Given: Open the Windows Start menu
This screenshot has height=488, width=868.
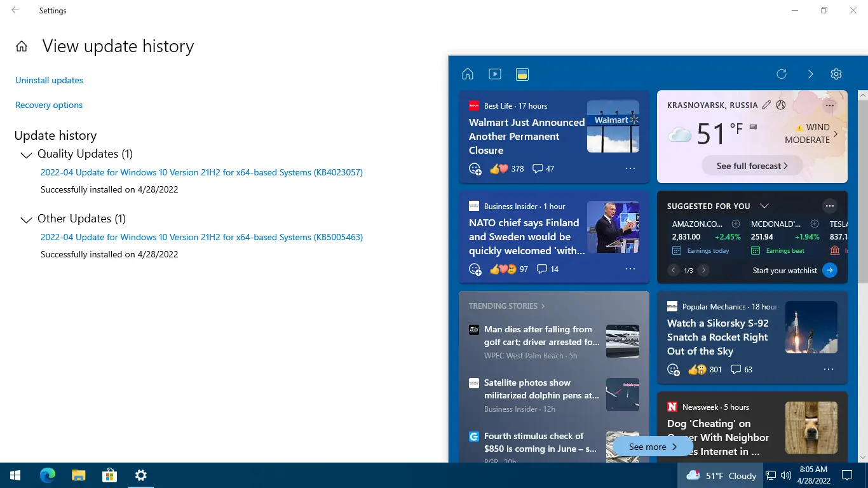Looking at the screenshot, I should (15, 475).
